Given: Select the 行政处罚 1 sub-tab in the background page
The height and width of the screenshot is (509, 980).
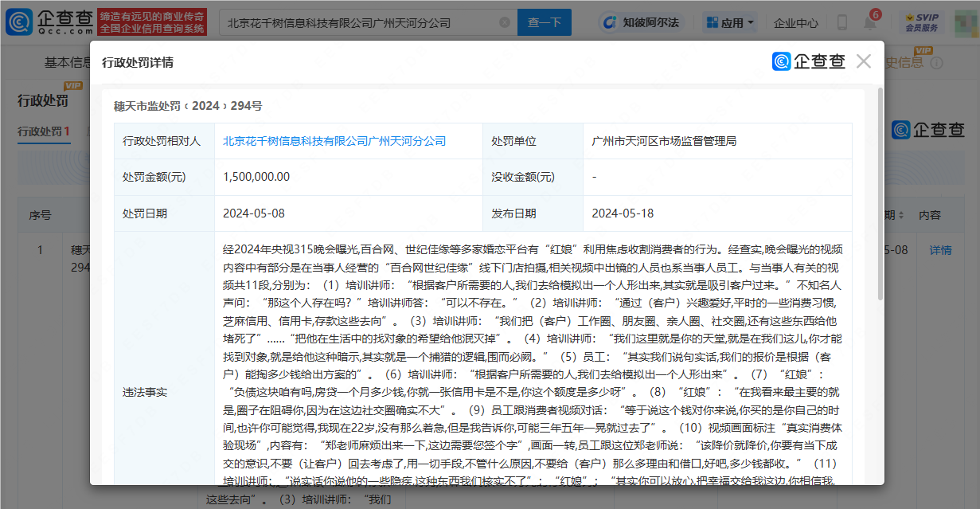Looking at the screenshot, I should pyautogui.click(x=44, y=131).
